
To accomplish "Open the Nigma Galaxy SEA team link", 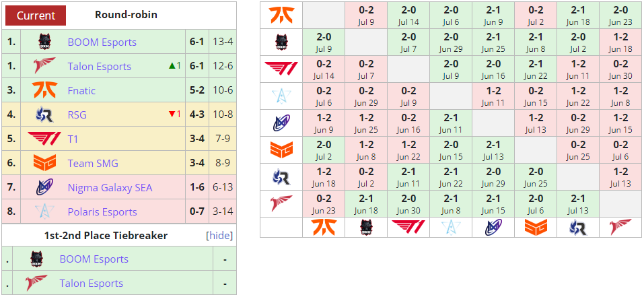I will click(x=110, y=188).
